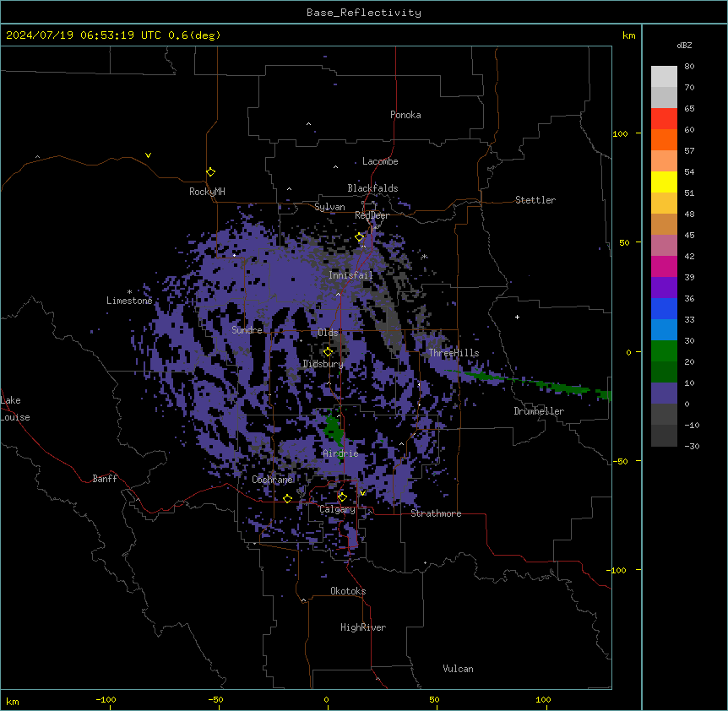The width and height of the screenshot is (728, 711).
Task: Click the km unit label at bottom left
Action: click(13, 702)
